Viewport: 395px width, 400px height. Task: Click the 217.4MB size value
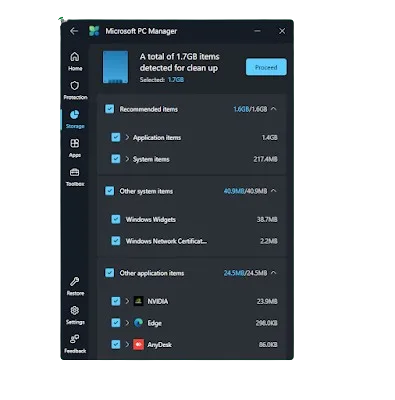265,159
